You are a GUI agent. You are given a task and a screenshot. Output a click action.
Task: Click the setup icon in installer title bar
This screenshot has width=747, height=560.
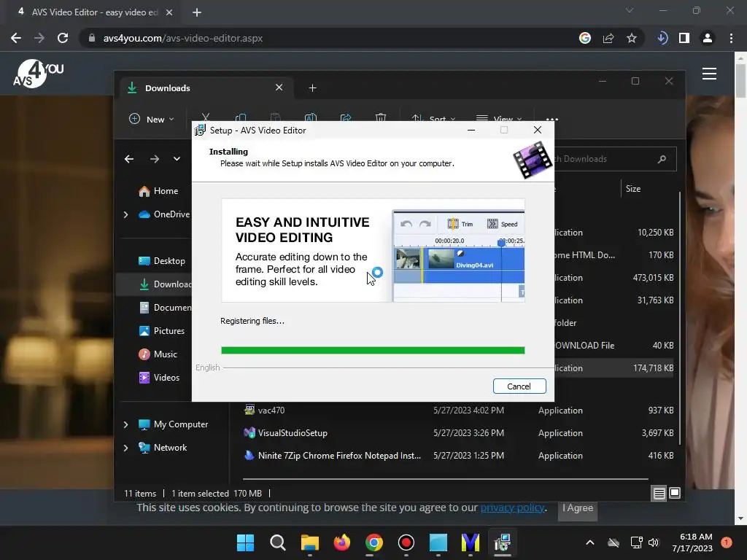tap(200, 130)
